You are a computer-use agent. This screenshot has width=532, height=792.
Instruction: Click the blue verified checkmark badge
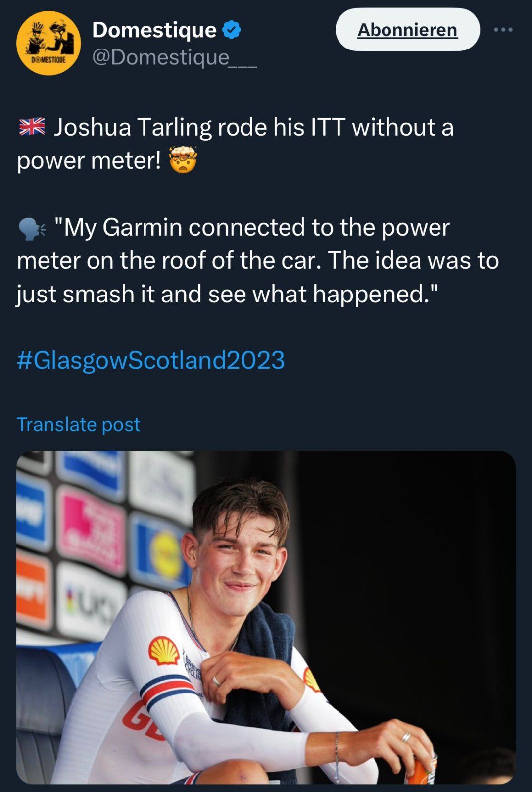point(232,30)
